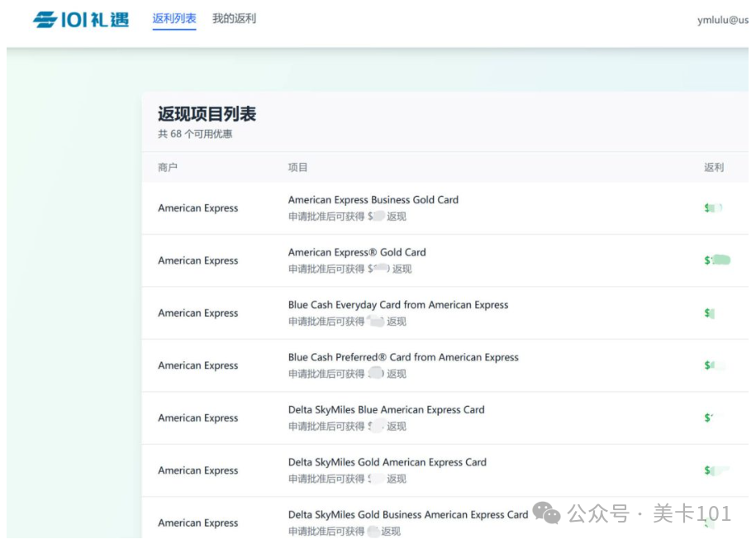Click merchant American Express in Blue Cash Everyday row

(197, 313)
